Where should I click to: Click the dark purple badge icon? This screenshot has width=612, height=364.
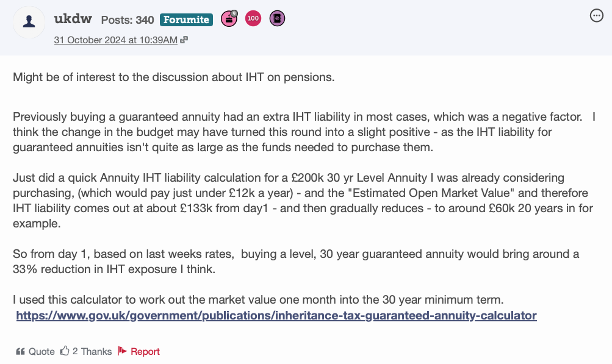(277, 19)
